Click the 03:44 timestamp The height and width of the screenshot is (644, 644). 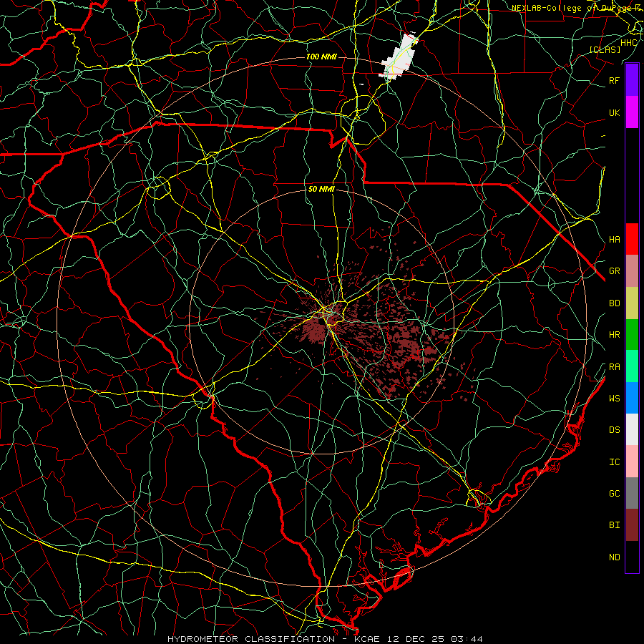[466, 639]
